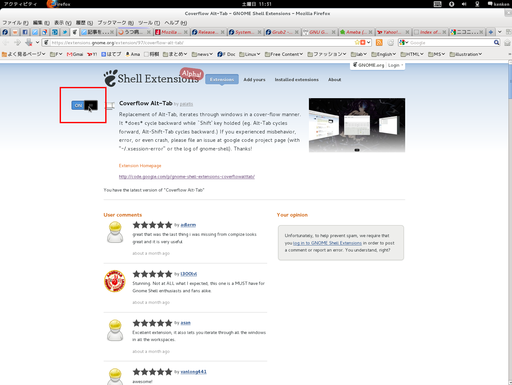The height and width of the screenshot is (385, 512).
Task: Click the reload button
Action: 391,42
